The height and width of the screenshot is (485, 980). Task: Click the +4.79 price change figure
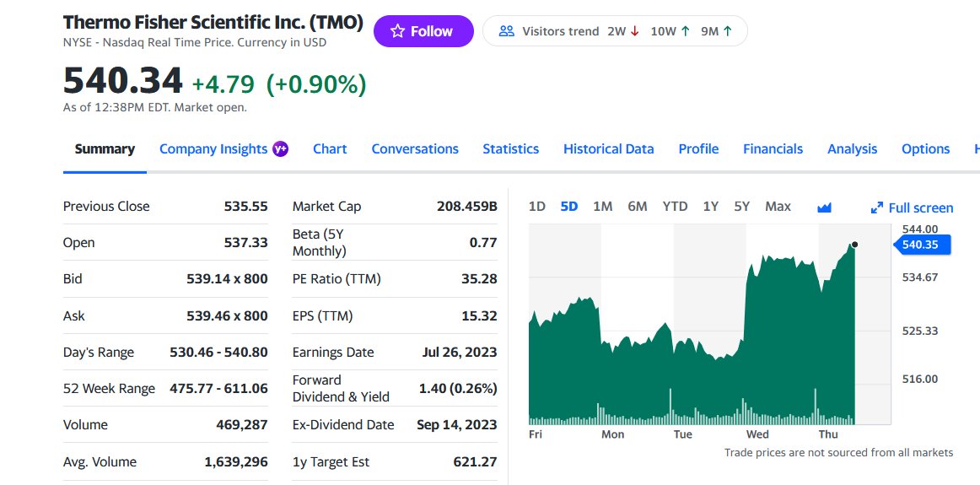(x=223, y=84)
